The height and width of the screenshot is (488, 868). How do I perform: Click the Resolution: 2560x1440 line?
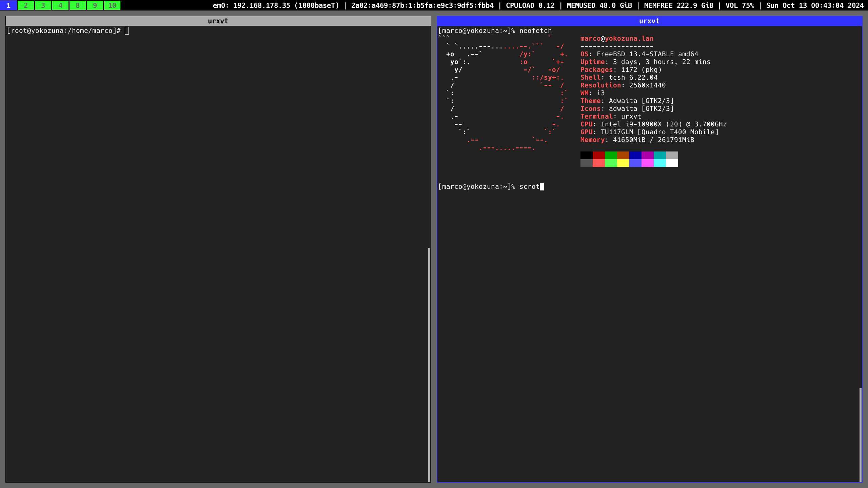pyautogui.click(x=623, y=85)
